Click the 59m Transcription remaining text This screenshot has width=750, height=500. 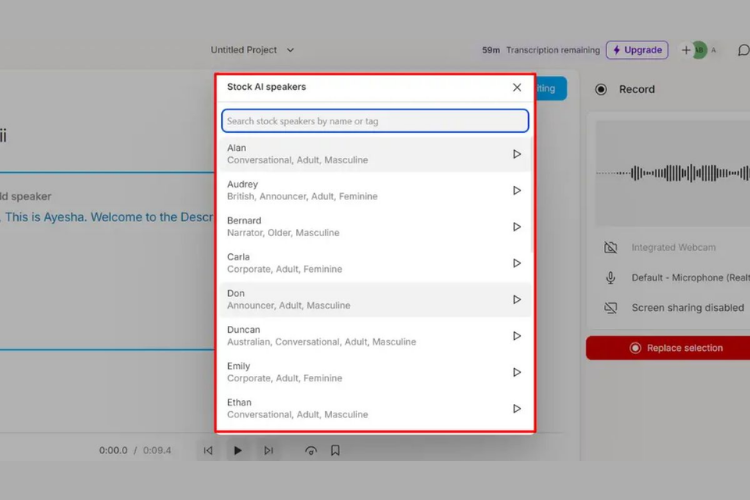tap(540, 50)
